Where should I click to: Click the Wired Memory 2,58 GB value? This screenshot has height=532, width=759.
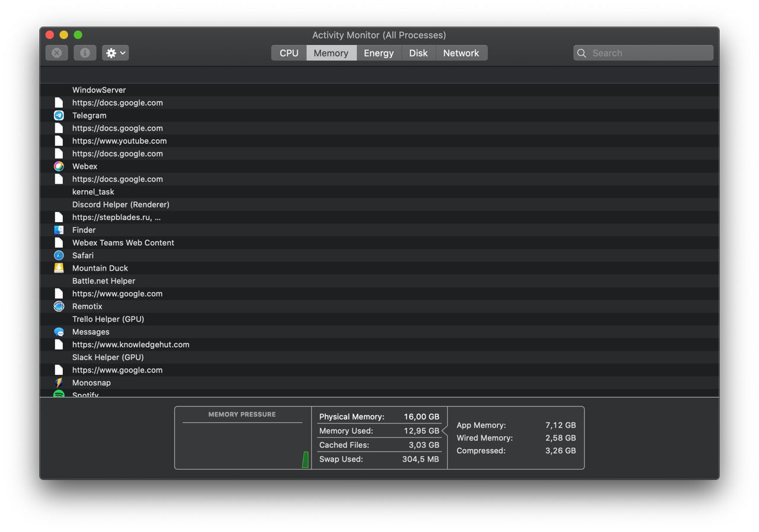coord(560,438)
